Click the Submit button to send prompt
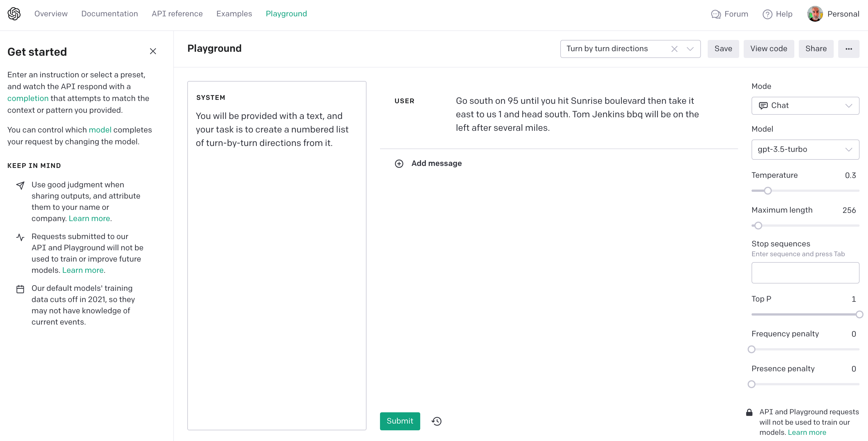Screen dimensions: 868x441 coord(400,421)
